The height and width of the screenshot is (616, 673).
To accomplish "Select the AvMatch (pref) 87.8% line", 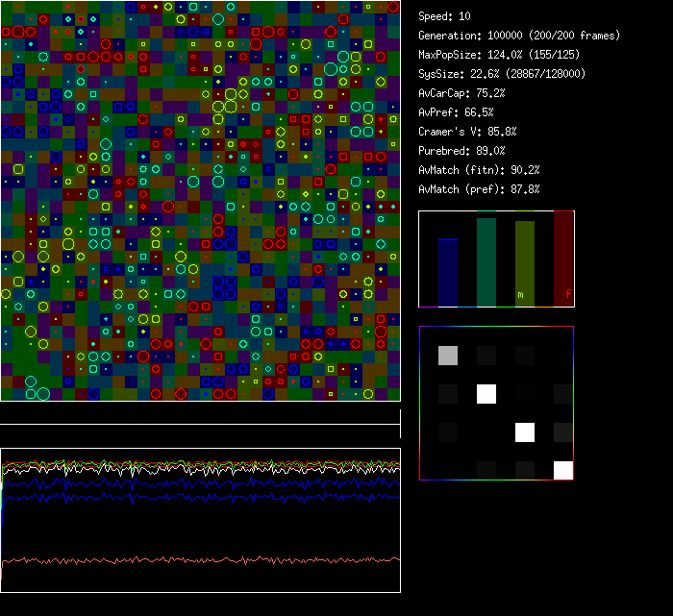I will (x=479, y=189).
